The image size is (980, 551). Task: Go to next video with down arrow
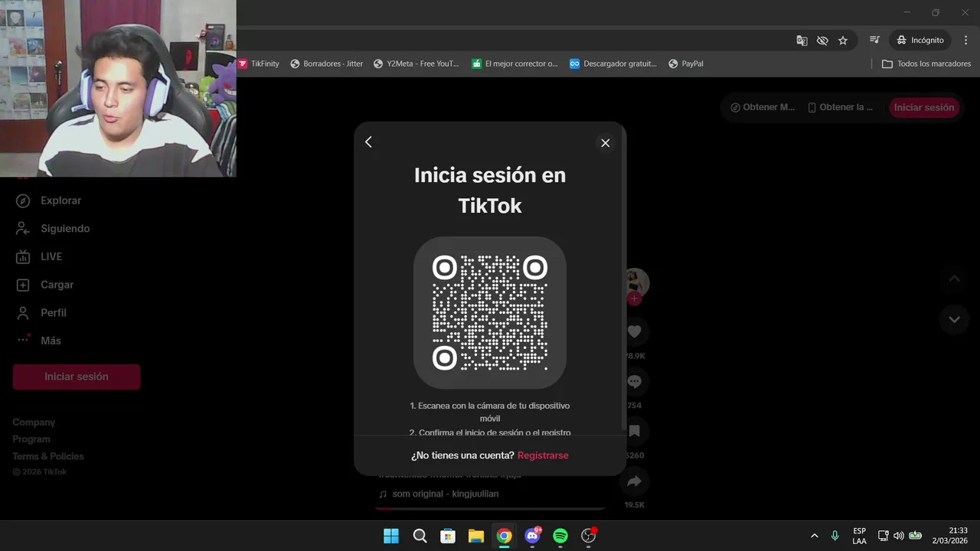click(x=954, y=319)
